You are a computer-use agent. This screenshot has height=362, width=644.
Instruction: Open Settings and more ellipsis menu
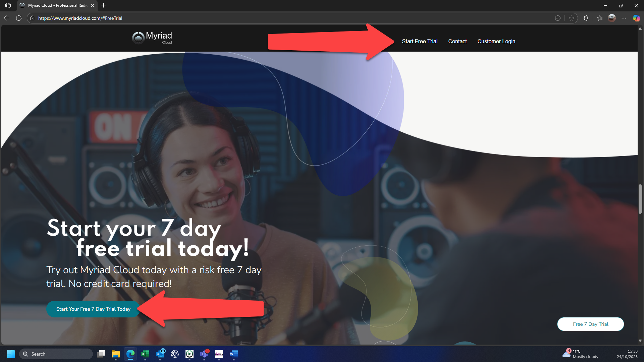point(624,18)
